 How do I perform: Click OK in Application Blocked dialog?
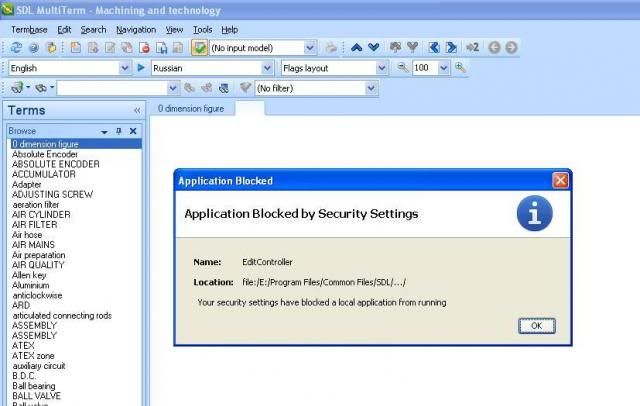pyautogui.click(x=536, y=326)
